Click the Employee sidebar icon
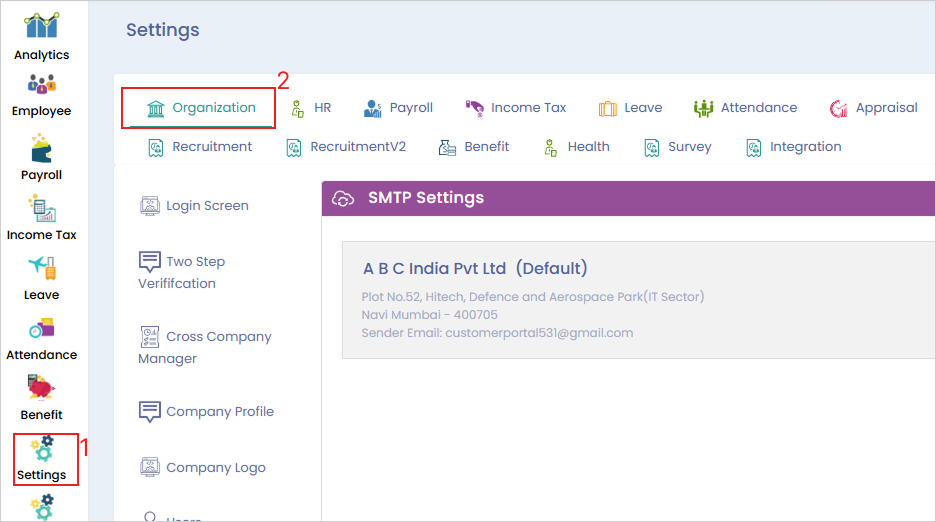Screen dimensions: 936x522 [42, 86]
